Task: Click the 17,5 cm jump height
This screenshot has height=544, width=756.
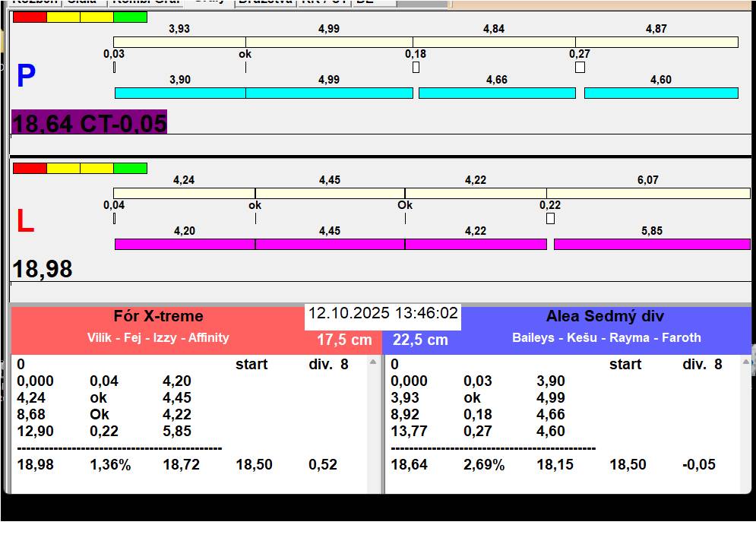Action: pyautogui.click(x=344, y=340)
